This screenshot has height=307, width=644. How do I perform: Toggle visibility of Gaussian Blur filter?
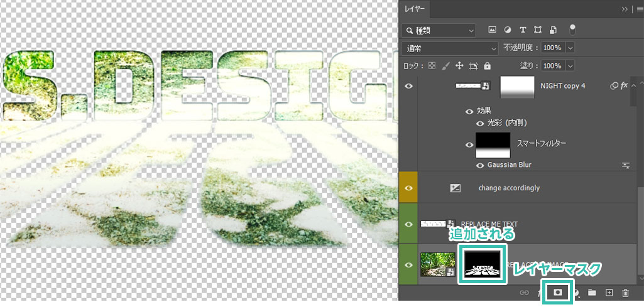480,165
